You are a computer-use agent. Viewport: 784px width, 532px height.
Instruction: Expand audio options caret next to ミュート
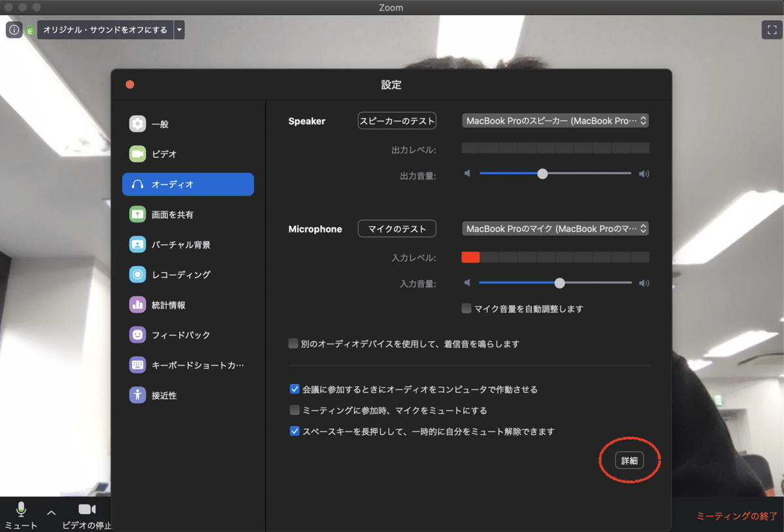(52, 512)
